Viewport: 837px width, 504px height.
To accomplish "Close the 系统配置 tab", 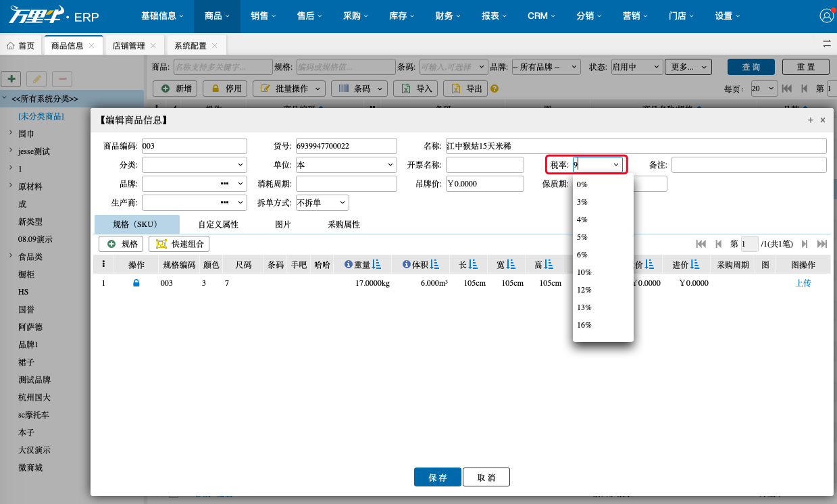I will pyautogui.click(x=215, y=46).
